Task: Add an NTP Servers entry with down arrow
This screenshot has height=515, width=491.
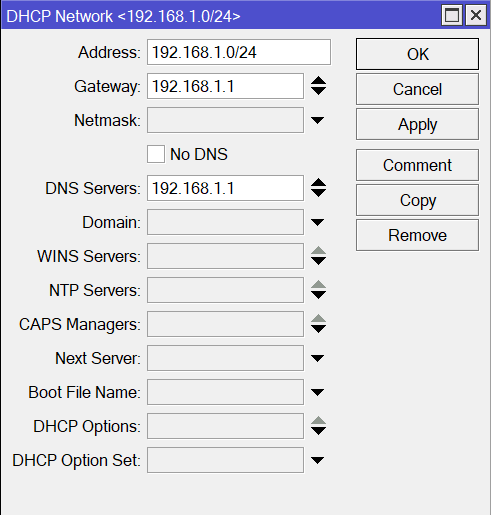Action: pyautogui.click(x=318, y=295)
